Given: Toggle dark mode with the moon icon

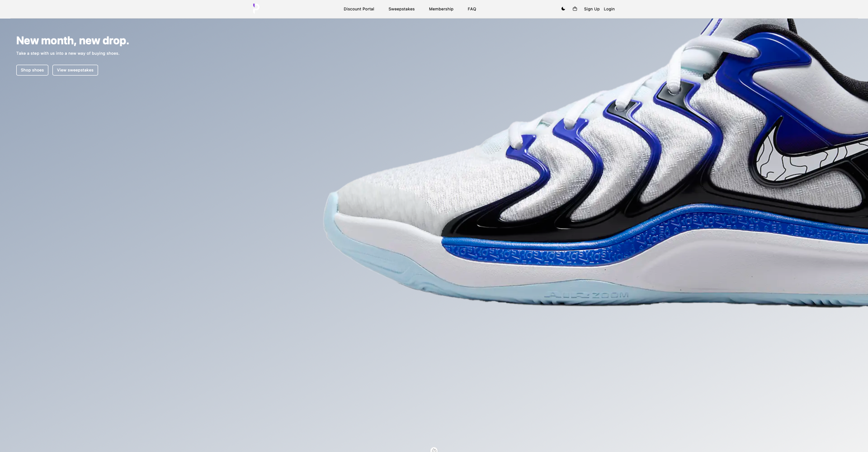Looking at the screenshot, I should click(563, 9).
